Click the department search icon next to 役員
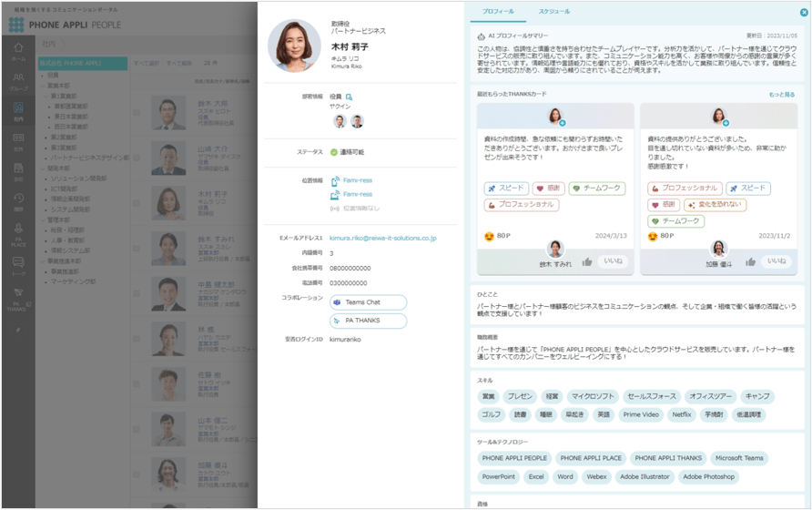The image size is (812, 510). (349, 97)
